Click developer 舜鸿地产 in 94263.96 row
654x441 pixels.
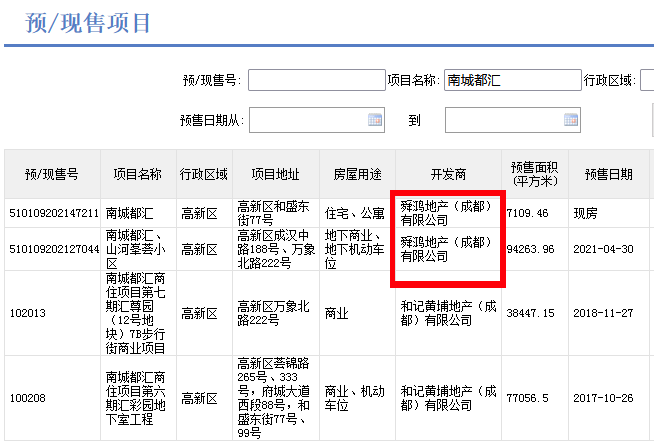coord(446,249)
